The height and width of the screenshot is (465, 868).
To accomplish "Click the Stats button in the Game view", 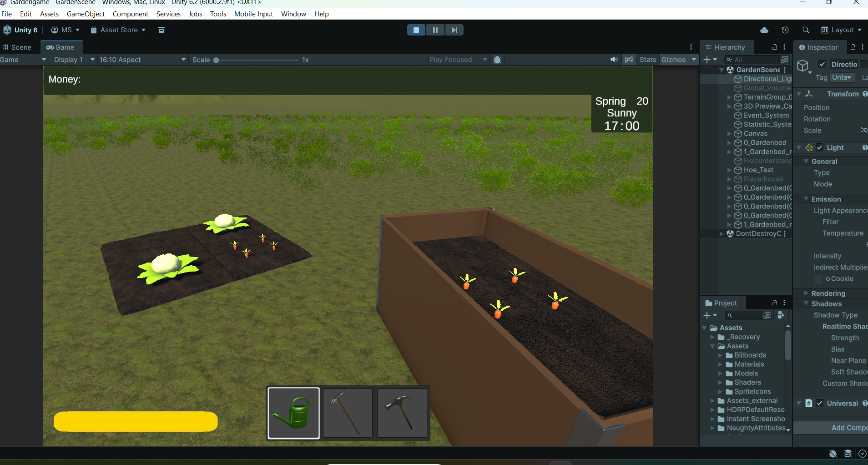I will pos(647,60).
